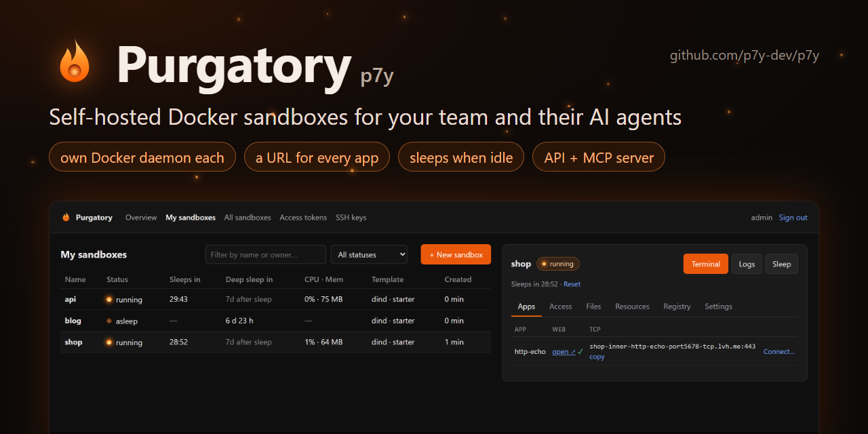
Task: Open the github.com/p7y-dev/p7y link
Action: (745, 56)
